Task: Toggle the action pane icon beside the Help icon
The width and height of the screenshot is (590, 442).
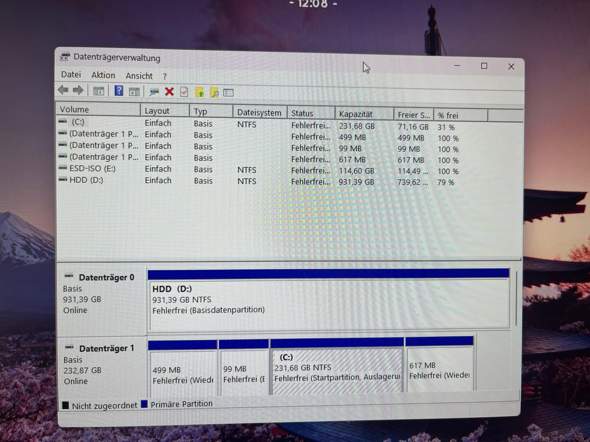Action: (134, 91)
